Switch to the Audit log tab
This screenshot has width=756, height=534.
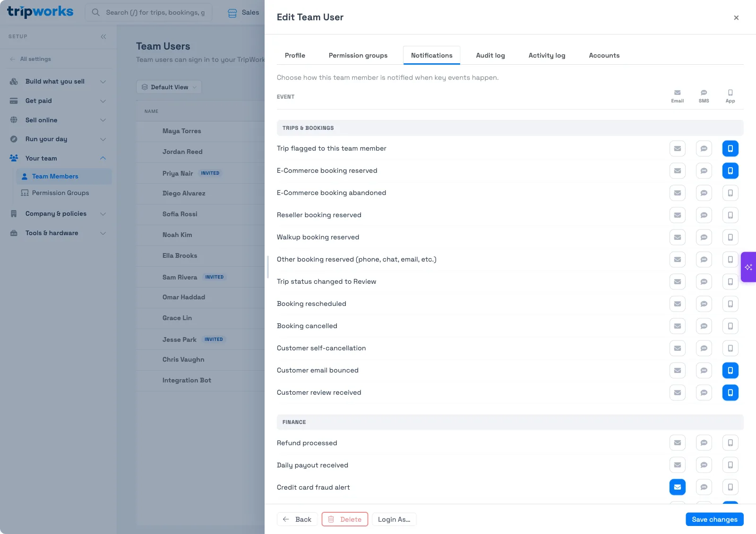(x=490, y=55)
